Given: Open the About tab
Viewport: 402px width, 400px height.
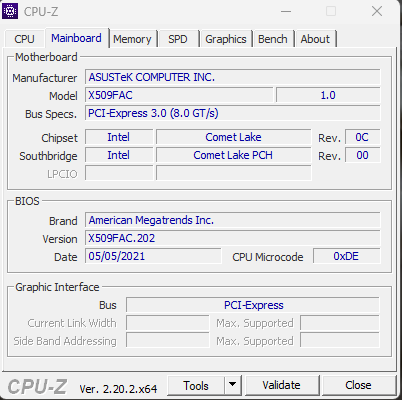Looking at the screenshot, I should click(x=315, y=39).
